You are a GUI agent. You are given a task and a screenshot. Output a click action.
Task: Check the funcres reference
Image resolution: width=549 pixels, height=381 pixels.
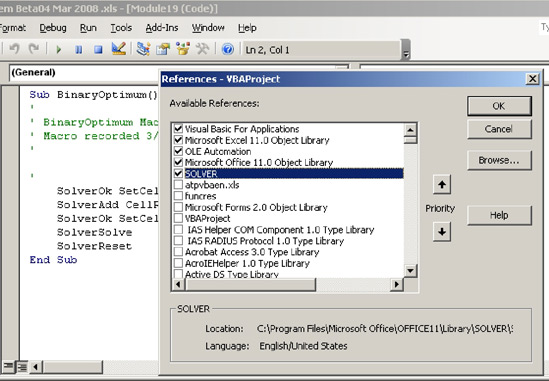(178, 196)
